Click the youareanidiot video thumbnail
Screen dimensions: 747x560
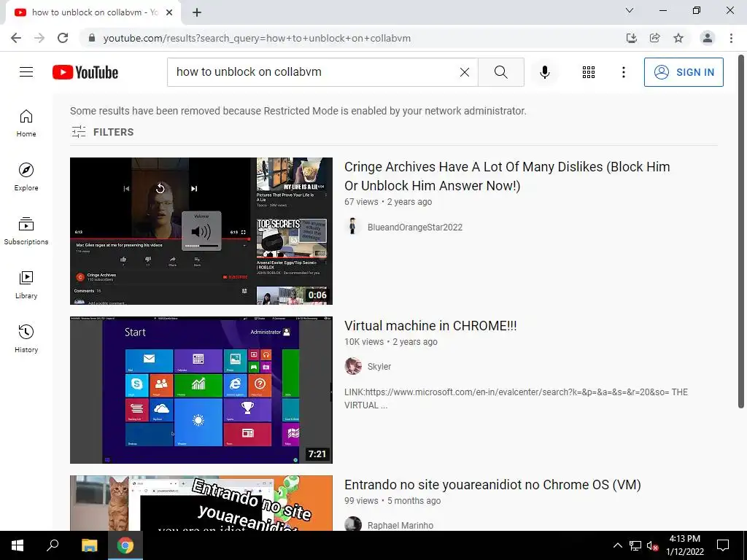(x=201, y=503)
